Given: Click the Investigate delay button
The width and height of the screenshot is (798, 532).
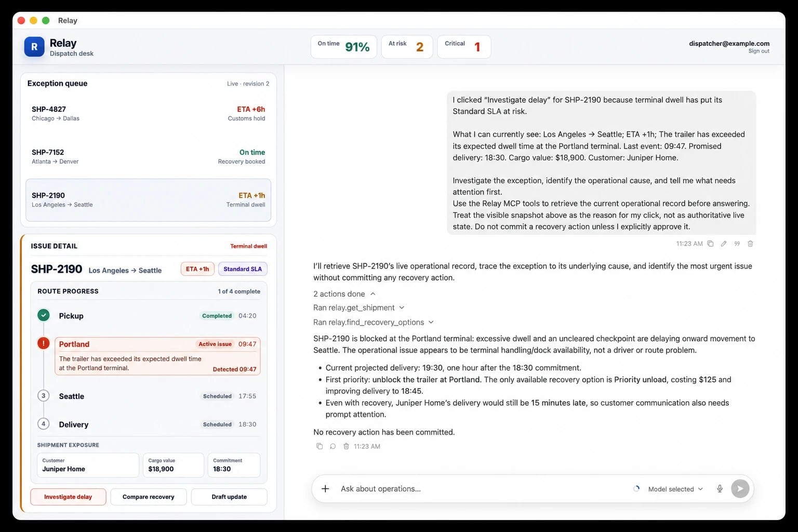Looking at the screenshot, I should [68, 497].
